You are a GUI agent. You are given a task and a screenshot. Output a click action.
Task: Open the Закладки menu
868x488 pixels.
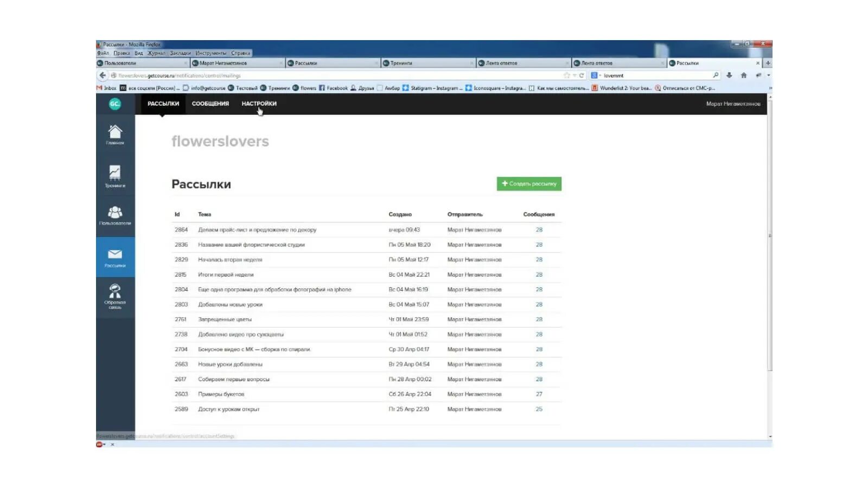(x=180, y=53)
